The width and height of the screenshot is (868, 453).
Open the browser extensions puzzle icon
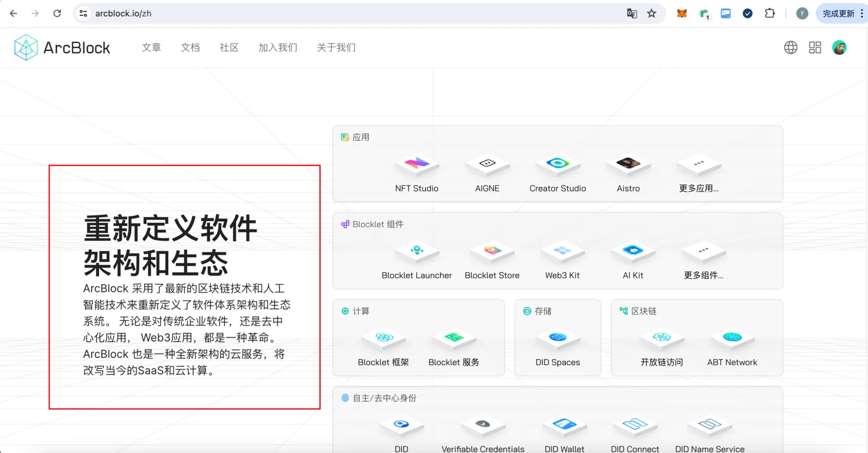pos(770,14)
